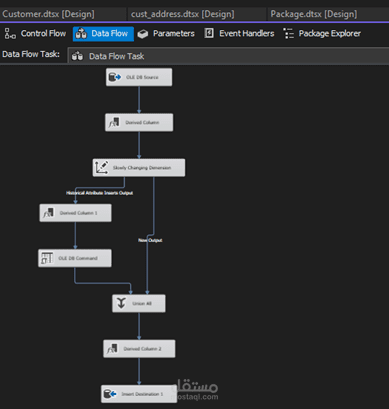Screen dimensions: 389x409
Task: Click the Event Handlers lightning icon
Action: tap(209, 33)
